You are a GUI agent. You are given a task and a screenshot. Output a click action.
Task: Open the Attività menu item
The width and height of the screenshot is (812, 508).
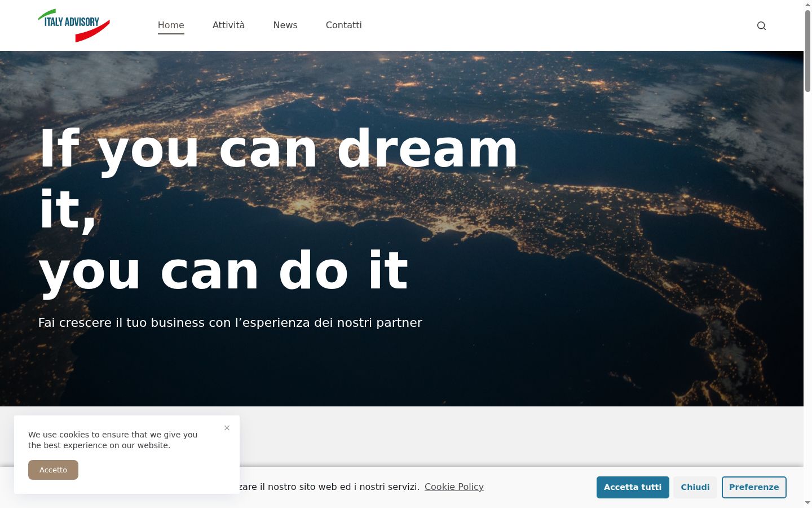coord(228,25)
